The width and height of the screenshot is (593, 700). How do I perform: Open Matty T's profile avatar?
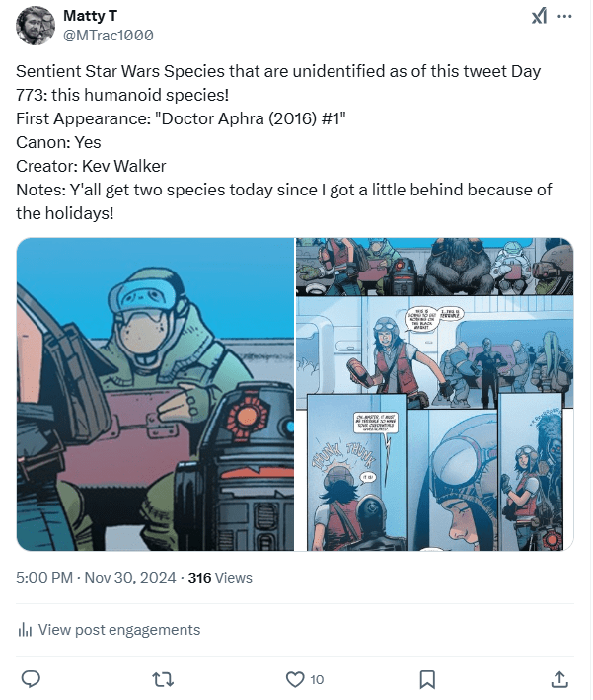tap(36, 26)
